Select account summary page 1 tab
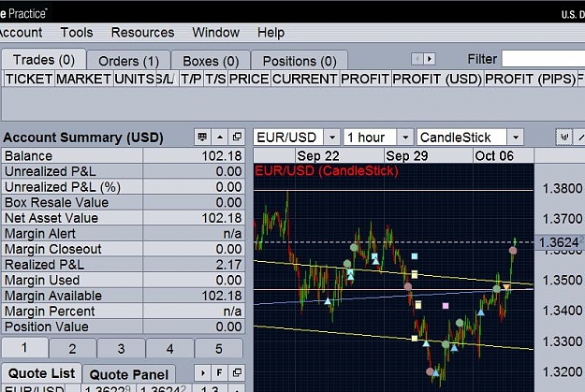The width and height of the screenshot is (585, 392). click(x=24, y=348)
